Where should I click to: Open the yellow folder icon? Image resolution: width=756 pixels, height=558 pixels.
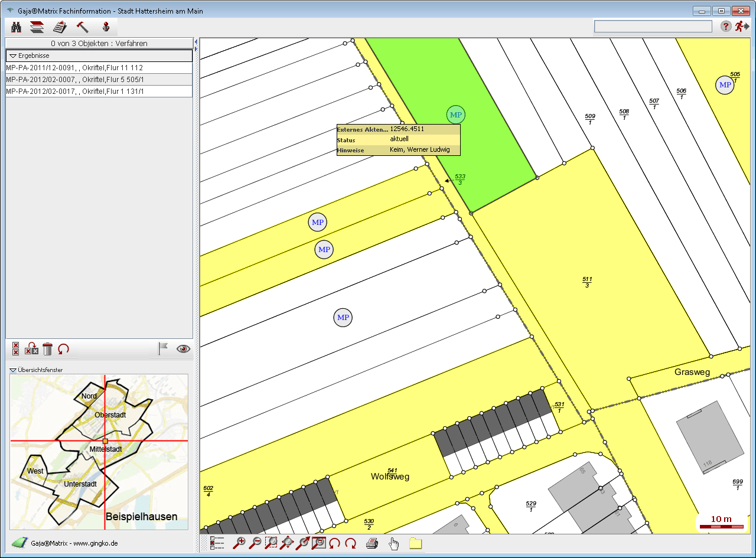coord(415,543)
